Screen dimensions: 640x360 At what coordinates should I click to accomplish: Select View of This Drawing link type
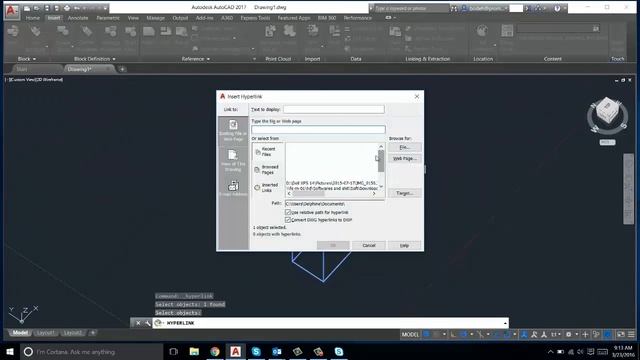click(x=233, y=160)
